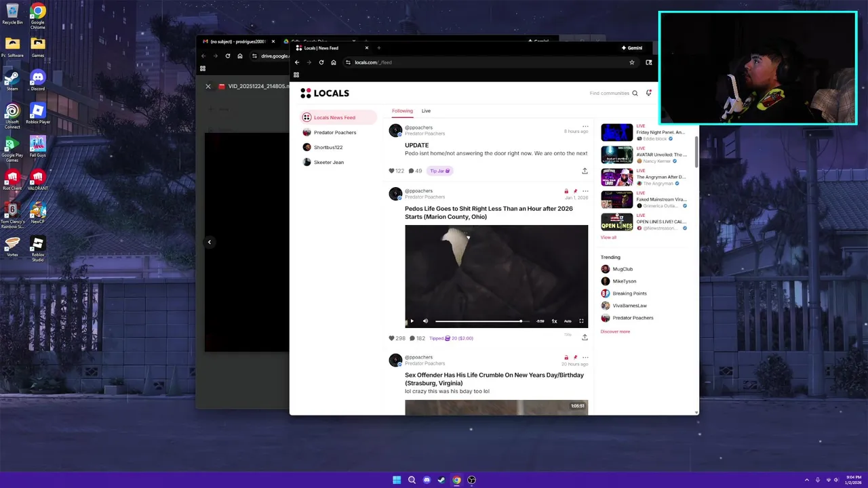Click the Windows Start button on the taskbar
Image resolution: width=868 pixels, height=488 pixels.
point(397,480)
